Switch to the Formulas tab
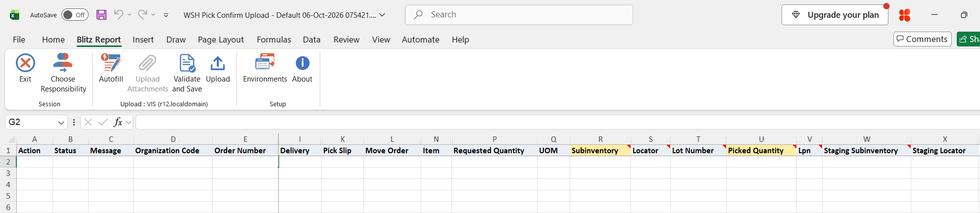Screen dimensions: 980x213 (x=274, y=40)
